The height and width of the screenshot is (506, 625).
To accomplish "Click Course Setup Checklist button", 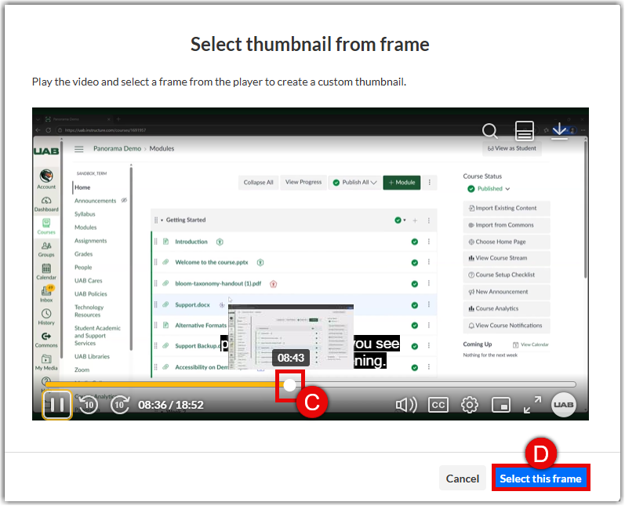I will point(506,275).
